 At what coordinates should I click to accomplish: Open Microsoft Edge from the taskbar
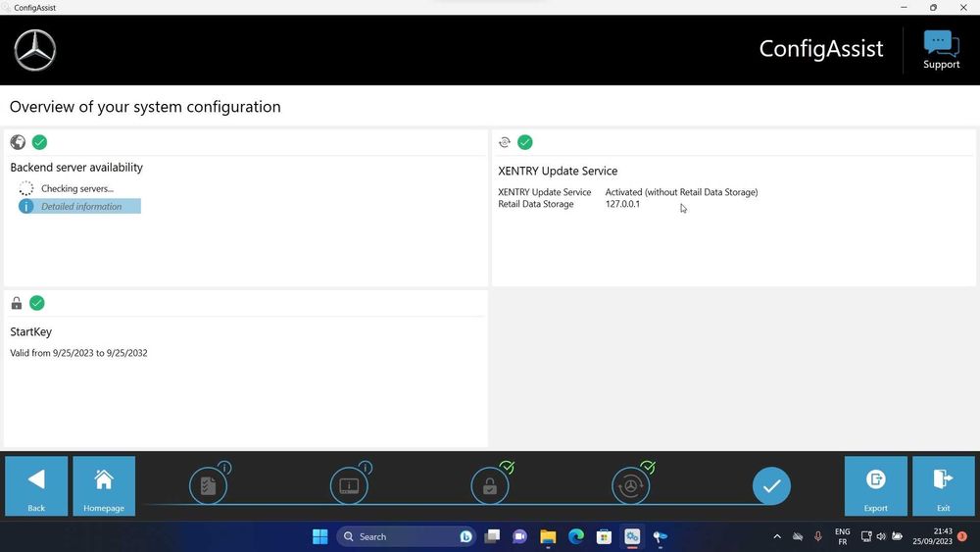(576, 536)
